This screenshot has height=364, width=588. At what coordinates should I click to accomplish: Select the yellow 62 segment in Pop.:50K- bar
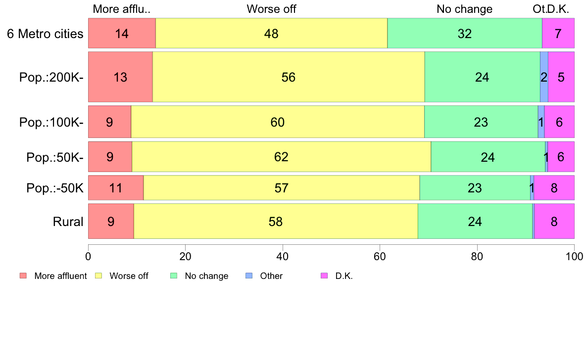281,157
